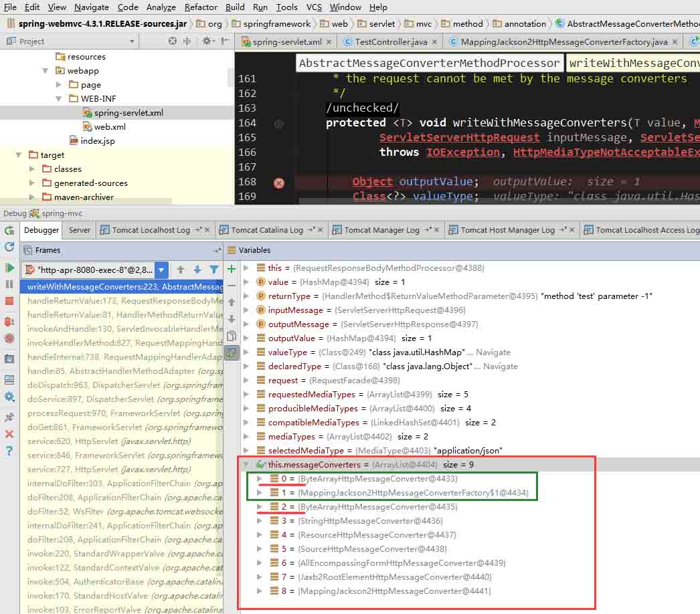Screen dimensions: 700x614
Task: Select doDispatch:963 DispatcherServlet frame
Action: [121, 385]
